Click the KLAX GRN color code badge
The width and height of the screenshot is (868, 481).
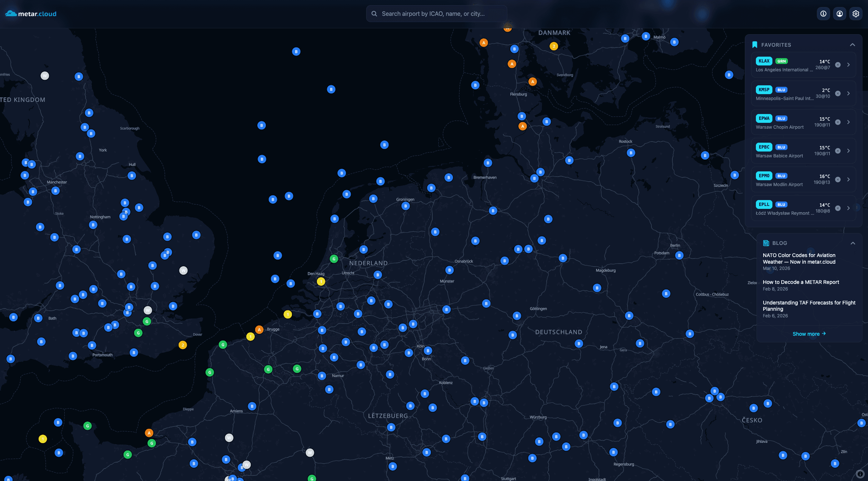[781, 61]
